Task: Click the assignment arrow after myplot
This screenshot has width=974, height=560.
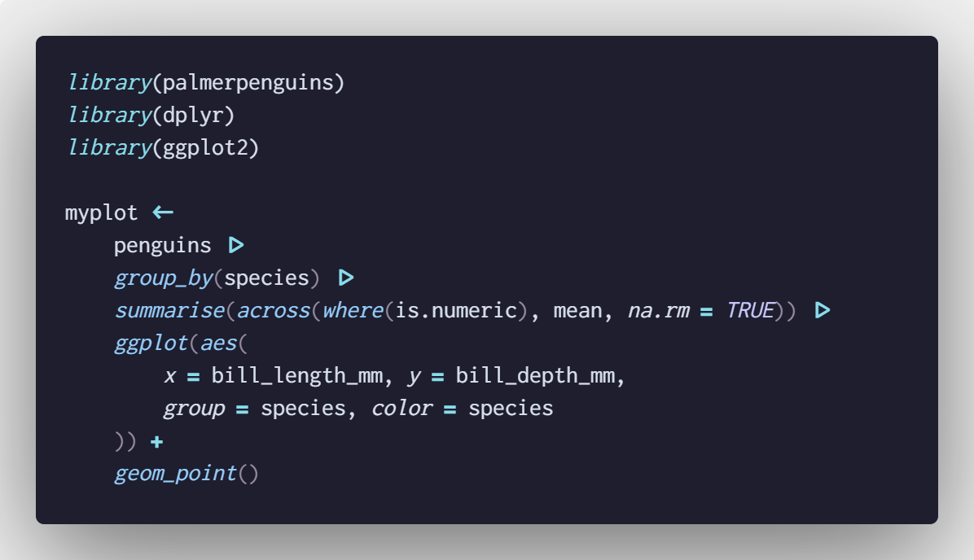Action: tap(163, 213)
